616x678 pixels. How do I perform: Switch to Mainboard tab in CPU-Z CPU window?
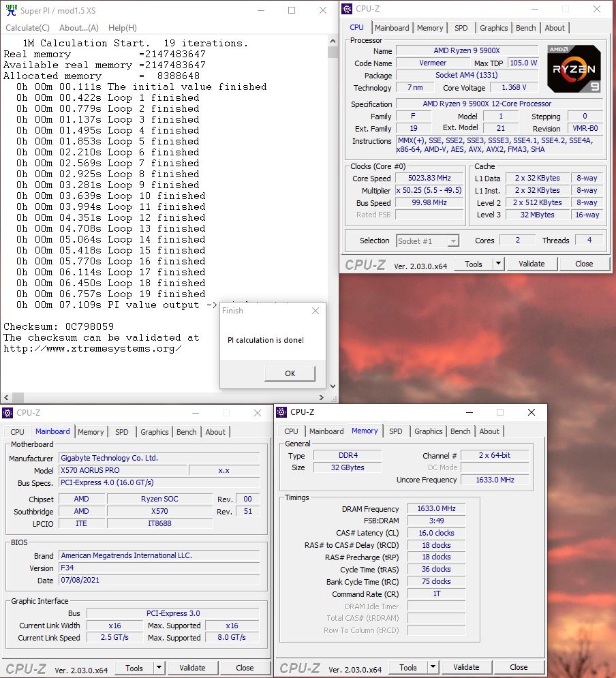392,28
